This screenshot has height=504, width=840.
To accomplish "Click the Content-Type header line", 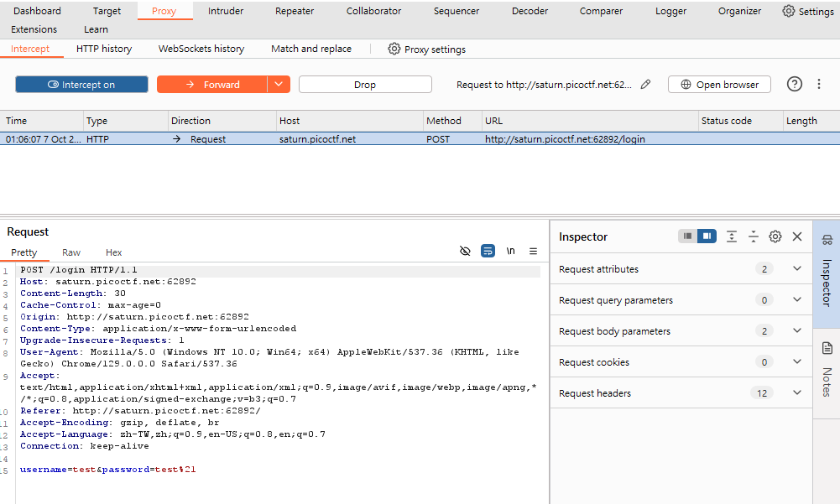I will coord(158,329).
